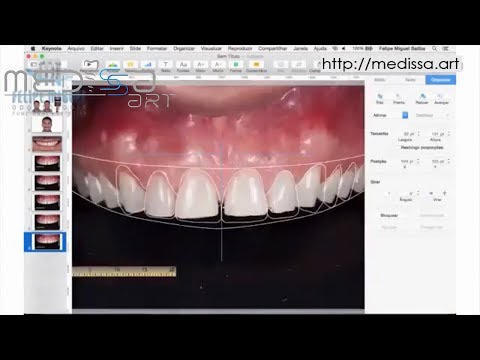Select the ruler image on the slide
Viewport: 480px width, 360px height.
point(124,271)
